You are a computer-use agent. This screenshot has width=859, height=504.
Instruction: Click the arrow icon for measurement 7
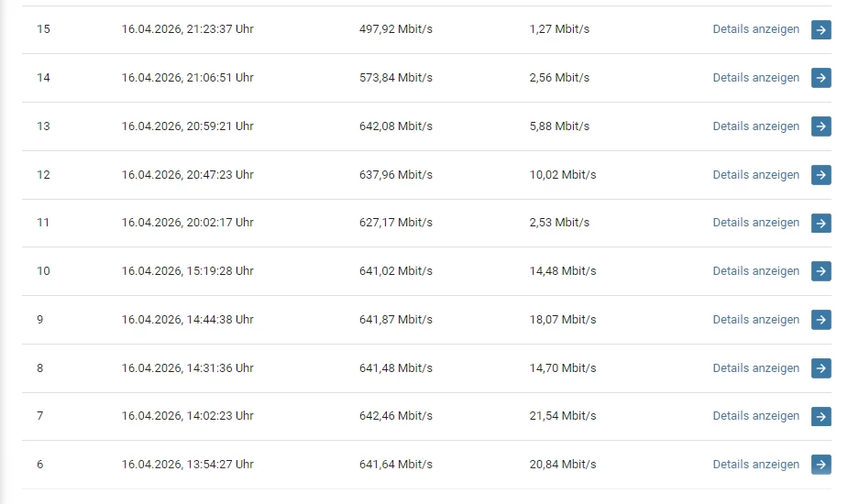coord(820,416)
